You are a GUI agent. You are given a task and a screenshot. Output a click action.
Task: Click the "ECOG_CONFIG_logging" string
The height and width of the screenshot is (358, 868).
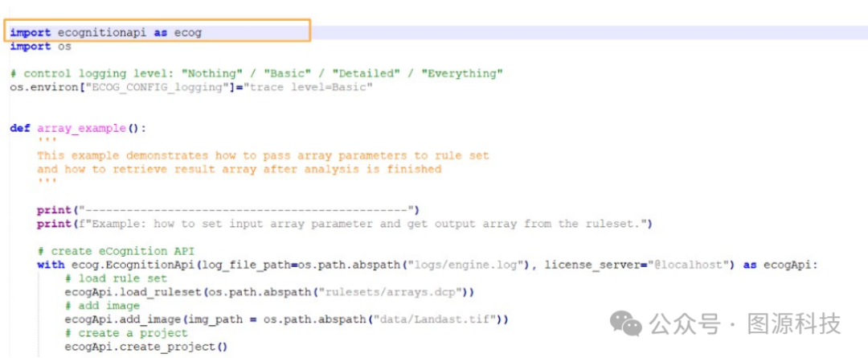coord(158,88)
